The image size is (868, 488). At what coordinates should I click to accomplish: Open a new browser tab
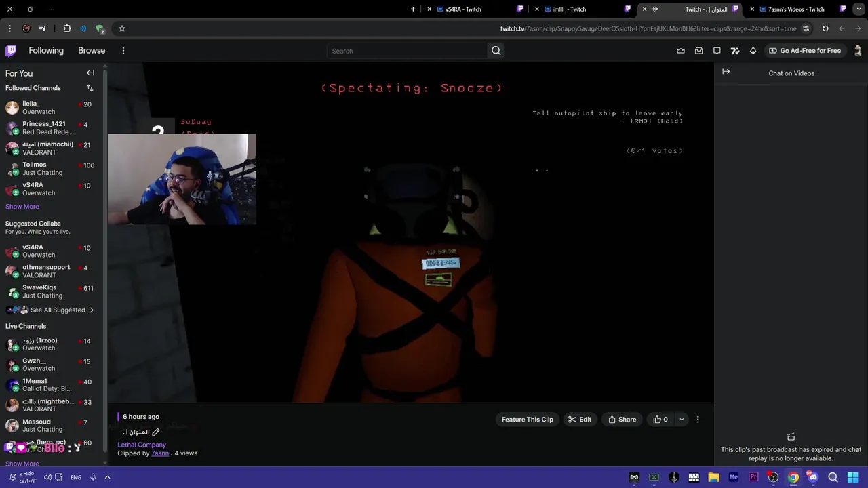tap(413, 9)
